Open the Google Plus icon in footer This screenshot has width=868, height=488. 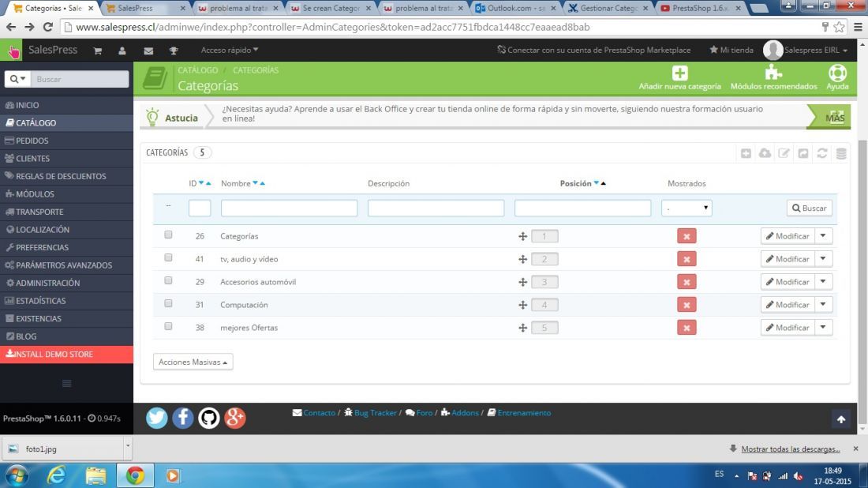tap(234, 418)
